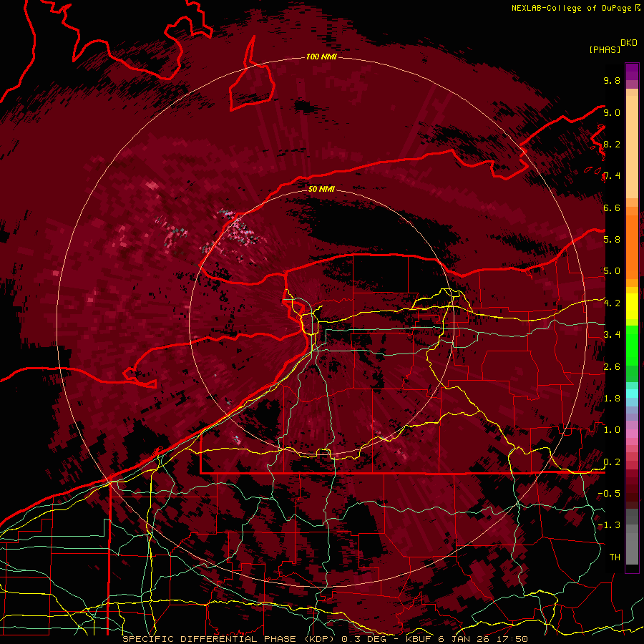The height and width of the screenshot is (644, 644).
Task: Click the 4.2 legend value
Action: pos(612,303)
